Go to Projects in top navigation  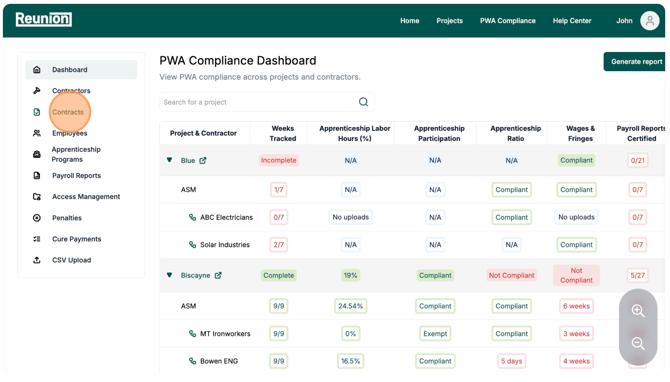point(450,21)
